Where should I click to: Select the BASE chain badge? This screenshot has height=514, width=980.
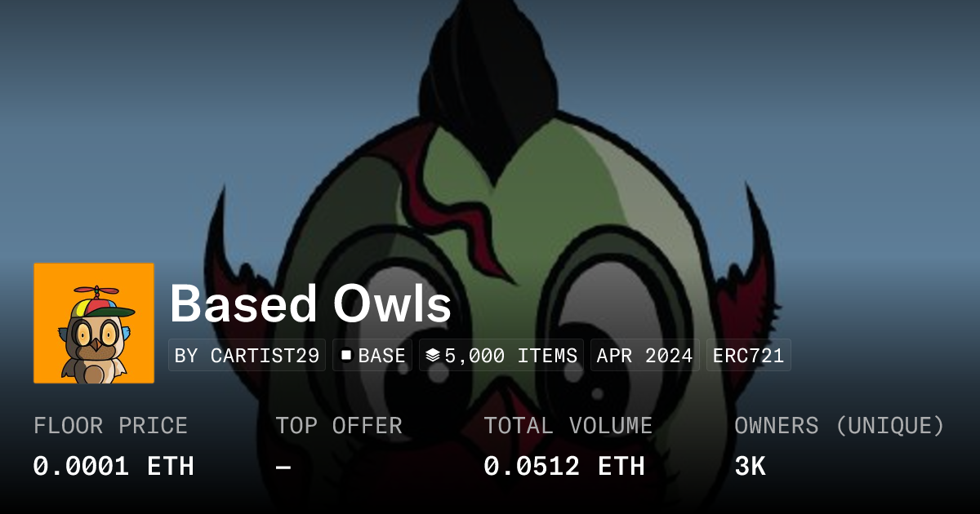(x=372, y=356)
